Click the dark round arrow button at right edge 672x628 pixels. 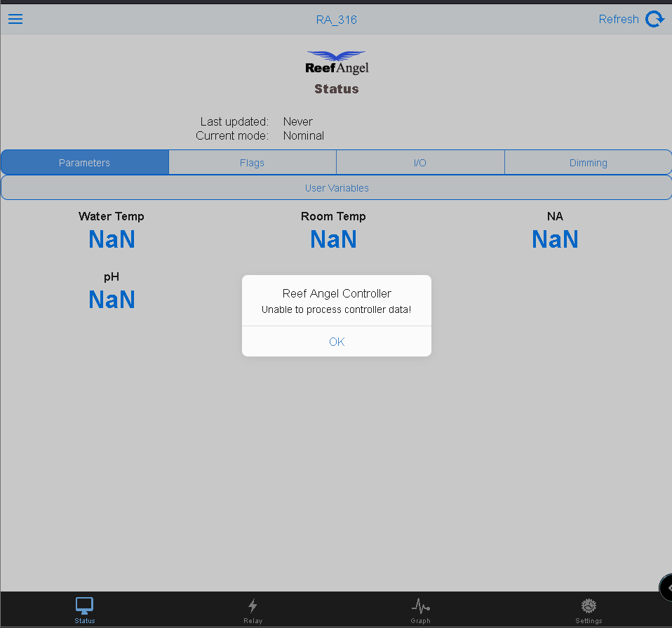pos(666,588)
